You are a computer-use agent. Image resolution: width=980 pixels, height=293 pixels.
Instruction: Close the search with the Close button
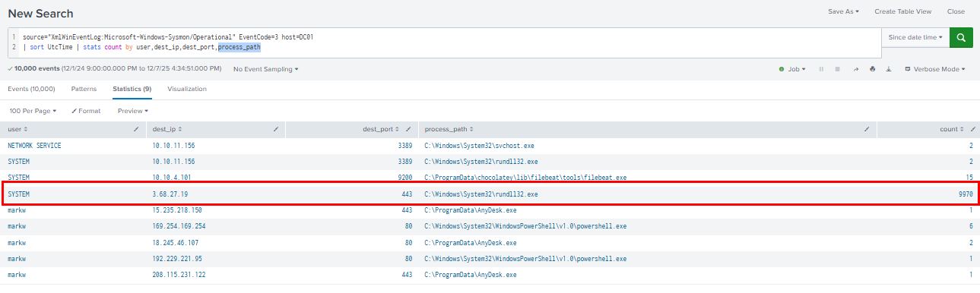click(x=956, y=11)
